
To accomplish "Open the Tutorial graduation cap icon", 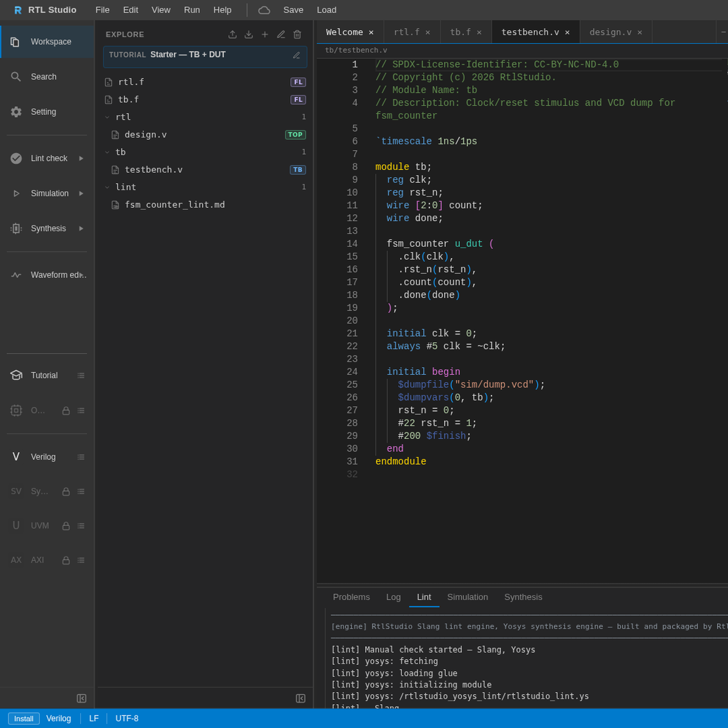I will (16, 375).
